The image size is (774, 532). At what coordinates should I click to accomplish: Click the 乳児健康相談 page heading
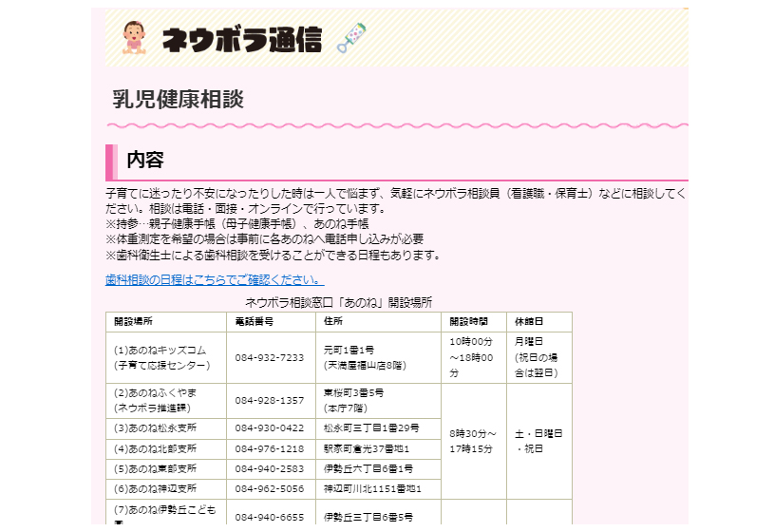[179, 100]
